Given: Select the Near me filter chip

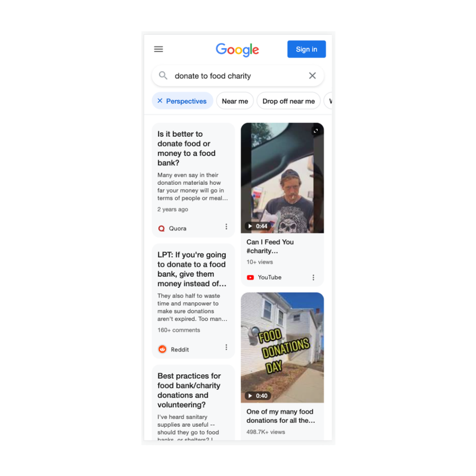Looking at the screenshot, I should point(235,101).
